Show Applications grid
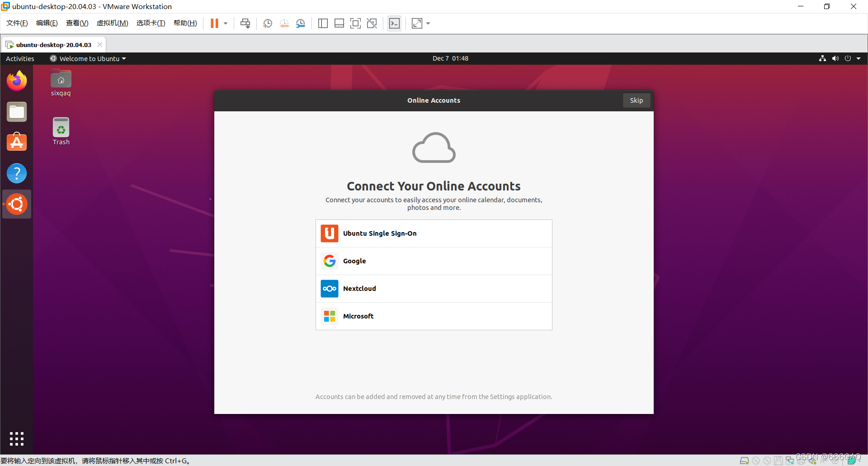868x466 pixels. pos(17,438)
